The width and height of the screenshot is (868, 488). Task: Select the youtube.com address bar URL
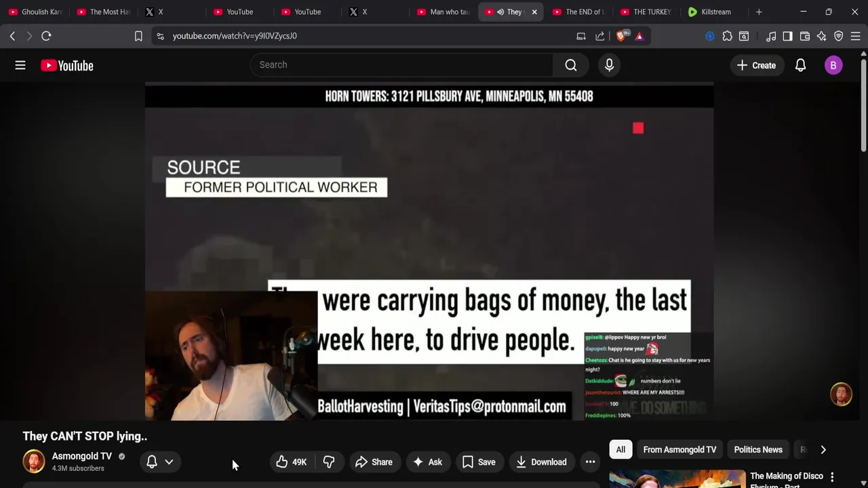[235, 36]
